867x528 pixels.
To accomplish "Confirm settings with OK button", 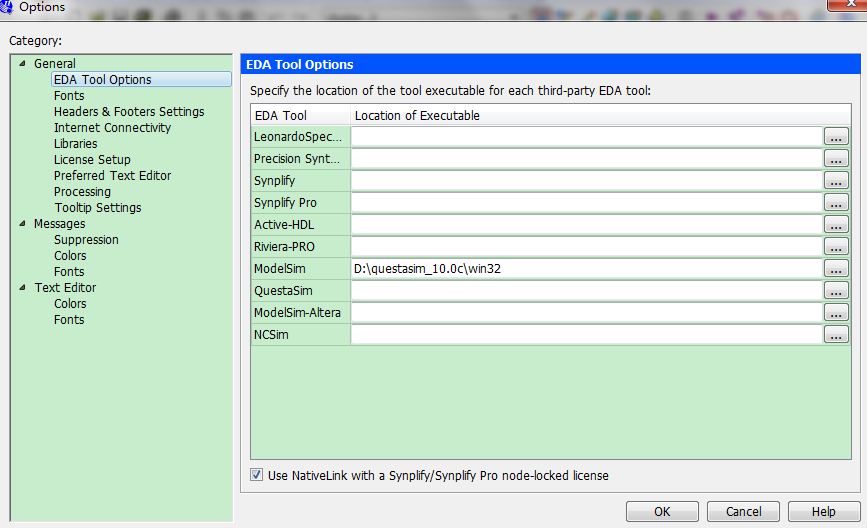I will (662, 511).
